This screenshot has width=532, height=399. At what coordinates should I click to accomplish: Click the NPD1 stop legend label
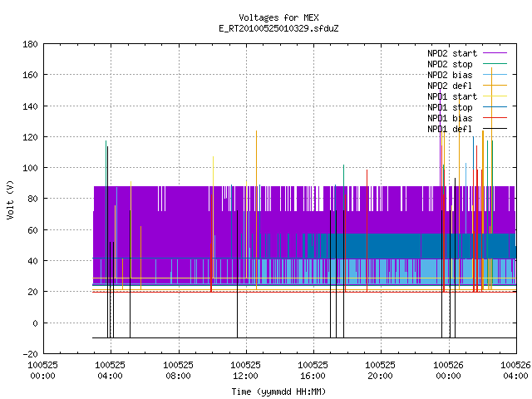click(x=450, y=107)
